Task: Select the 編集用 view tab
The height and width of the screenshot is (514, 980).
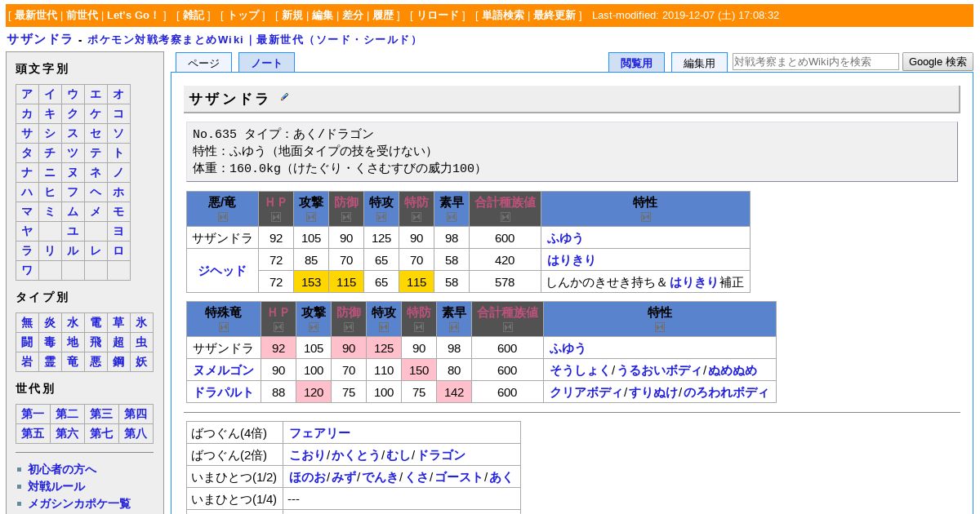Action: (699, 63)
